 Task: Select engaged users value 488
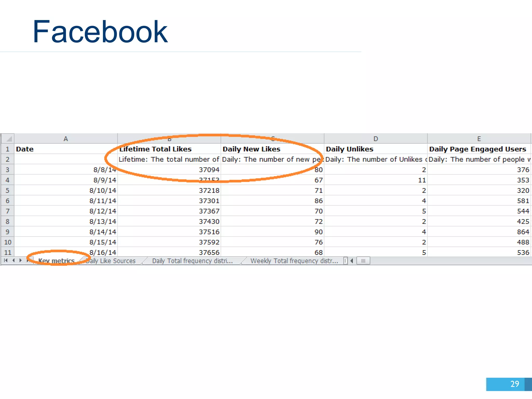tap(479, 242)
